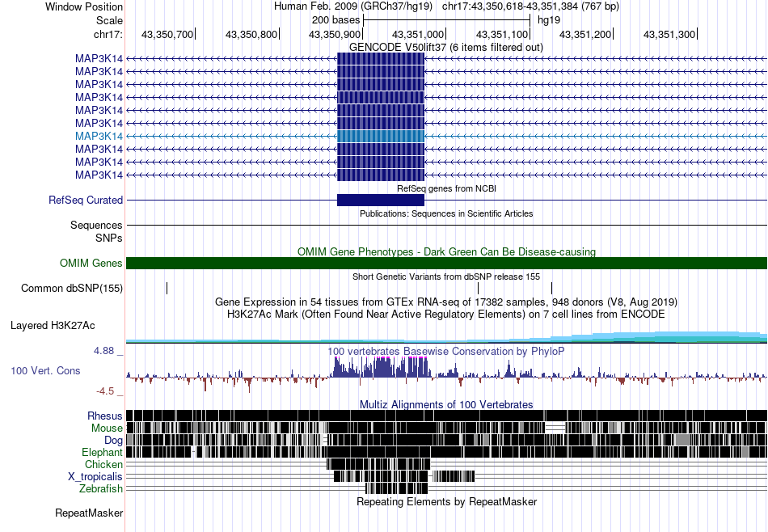Click the Rhesus species label

105,416
